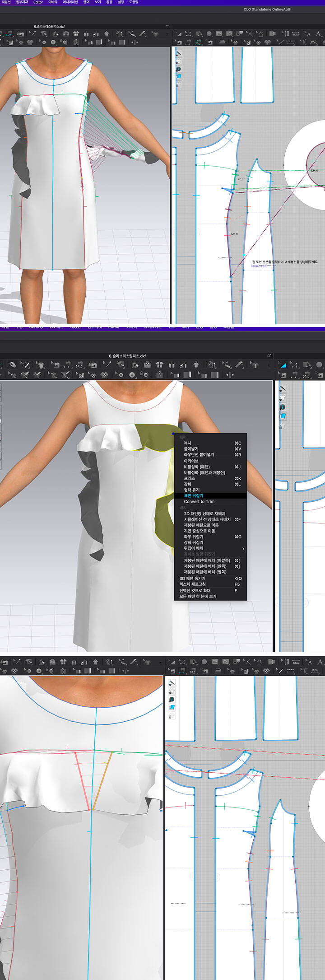Choose 지면 중심으로 이동
325x980 pixels.
click(x=210, y=531)
